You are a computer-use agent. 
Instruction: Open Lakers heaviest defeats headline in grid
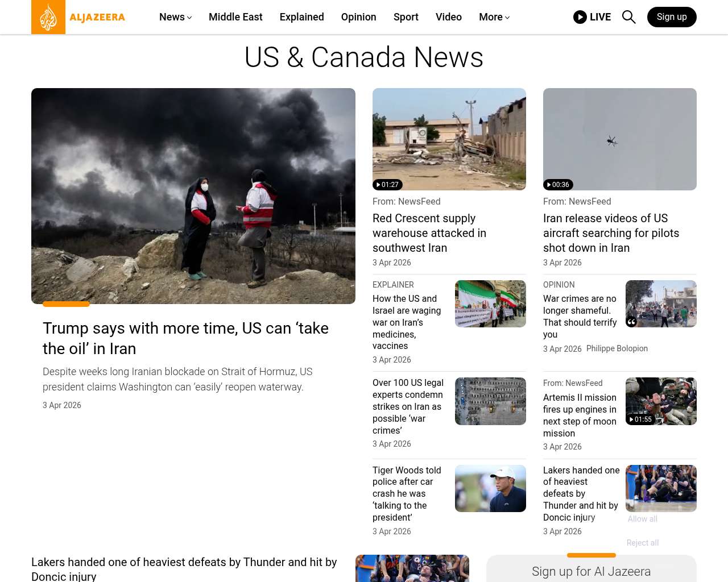[581, 494]
